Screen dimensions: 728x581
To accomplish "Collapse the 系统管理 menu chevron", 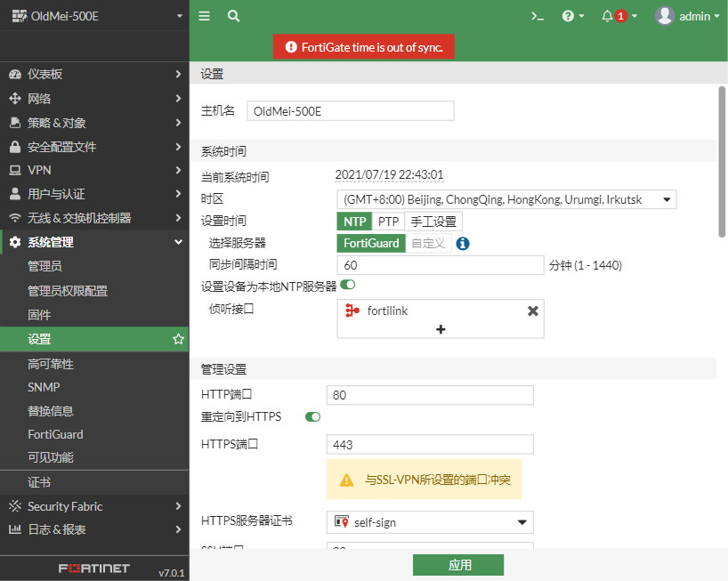I will coord(178,242).
